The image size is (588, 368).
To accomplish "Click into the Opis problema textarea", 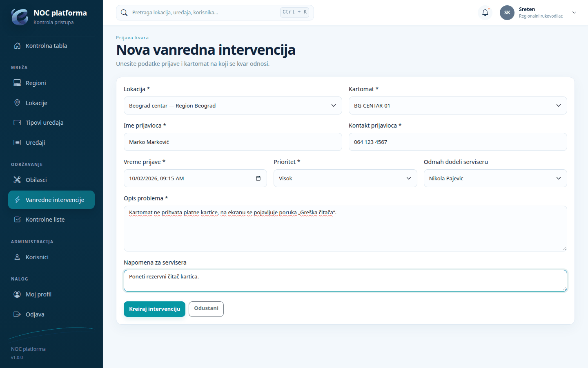I will (345, 229).
